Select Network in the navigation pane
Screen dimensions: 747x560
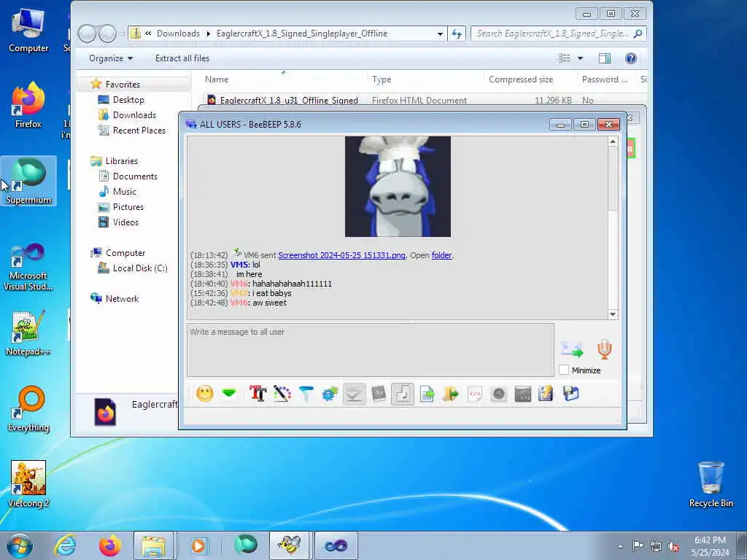click(x=122, y=298)
